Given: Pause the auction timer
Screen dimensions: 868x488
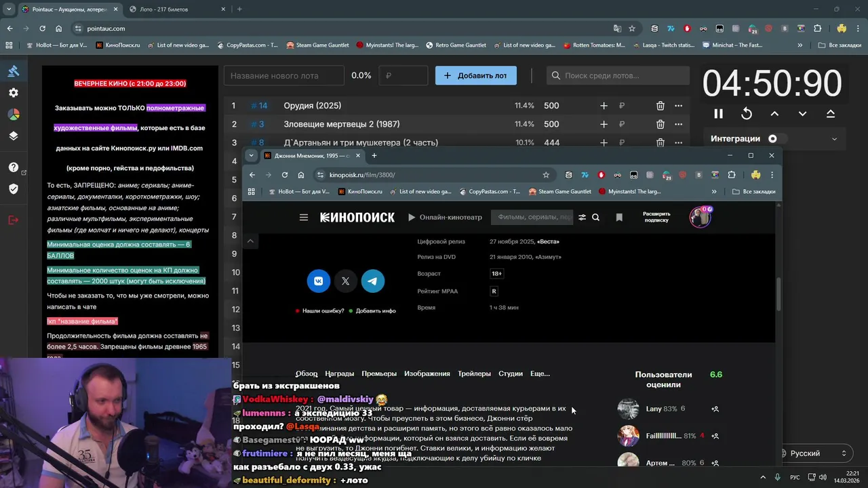Looking at the screenshot, I should click(718, 114).
